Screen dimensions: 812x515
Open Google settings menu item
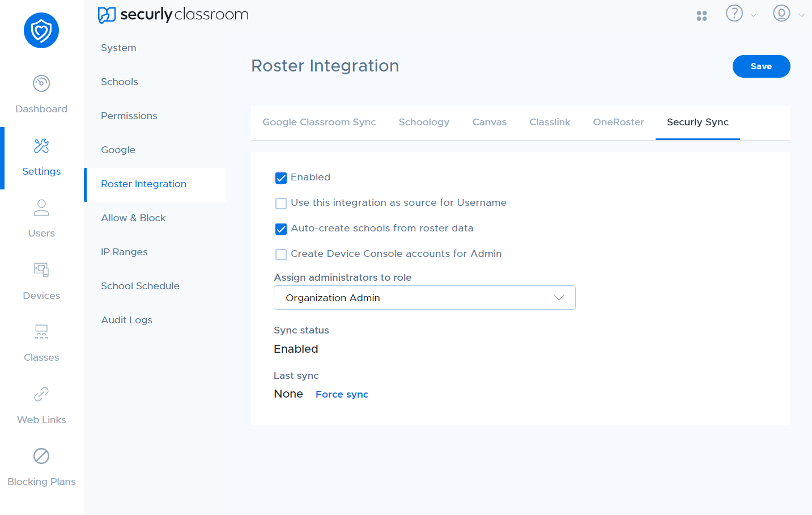click(118, 150)
